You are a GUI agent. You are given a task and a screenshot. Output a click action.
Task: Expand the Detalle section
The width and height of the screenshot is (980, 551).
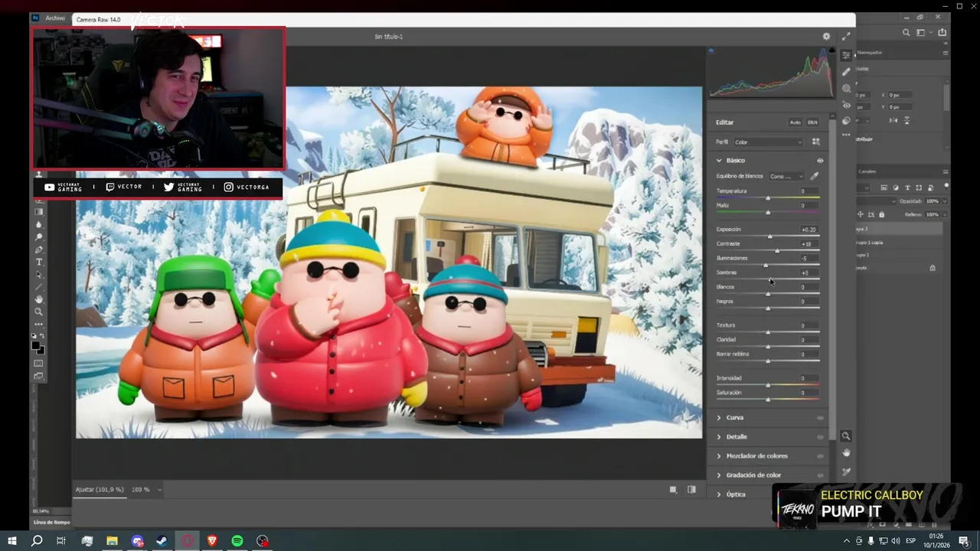[719, 437]
